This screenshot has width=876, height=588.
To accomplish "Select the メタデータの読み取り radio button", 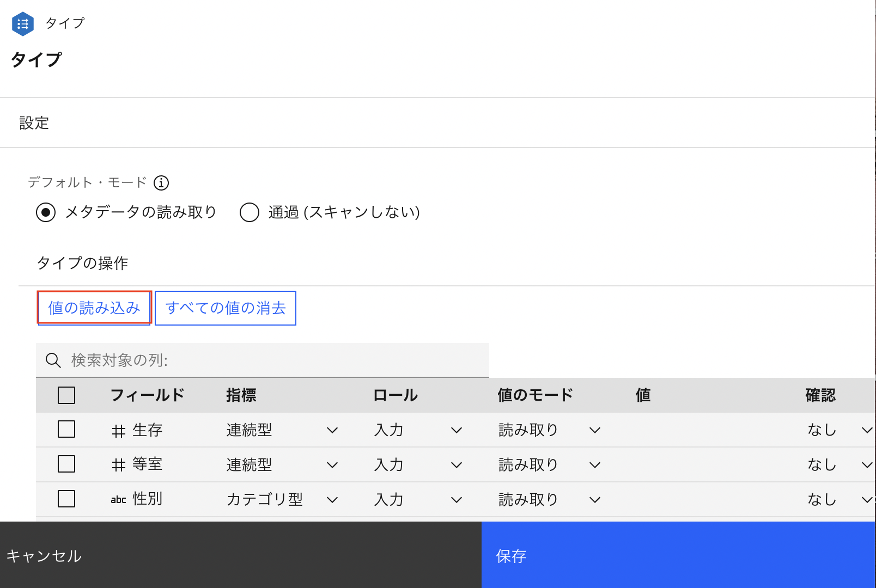I will coord(46,213).
